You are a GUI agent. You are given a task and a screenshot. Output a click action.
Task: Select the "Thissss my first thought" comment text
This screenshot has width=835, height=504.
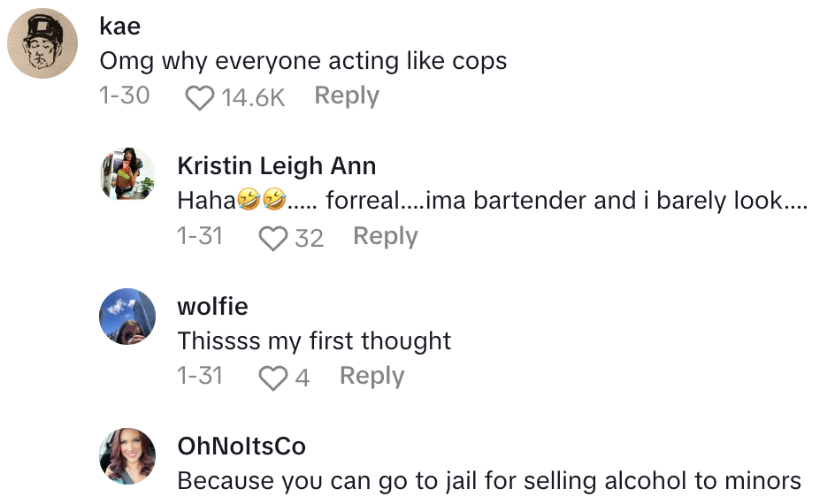[x=314, y=341]
